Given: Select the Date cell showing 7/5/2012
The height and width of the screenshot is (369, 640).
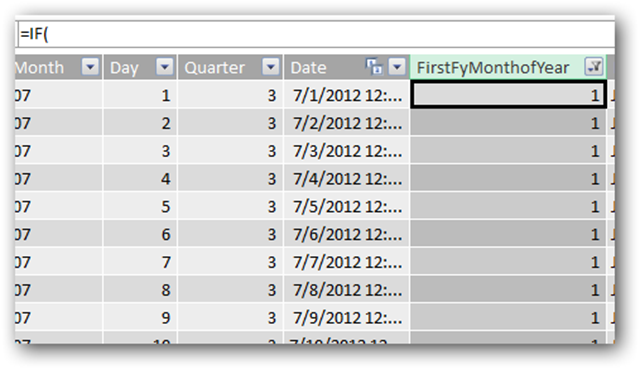Looking at the screenshot, I should click(347, 207).
